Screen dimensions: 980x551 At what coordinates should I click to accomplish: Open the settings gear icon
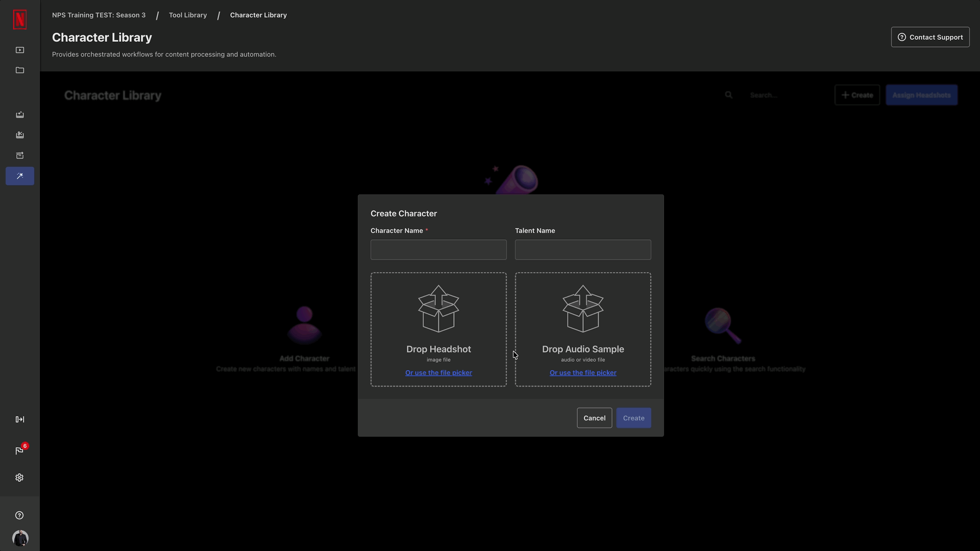coord(19,478)
